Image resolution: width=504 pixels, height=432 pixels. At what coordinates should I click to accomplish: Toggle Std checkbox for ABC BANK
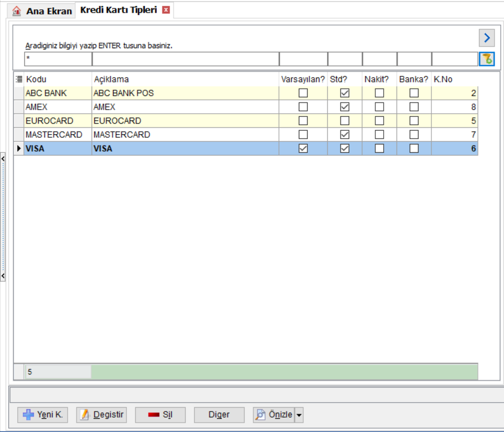344,93
